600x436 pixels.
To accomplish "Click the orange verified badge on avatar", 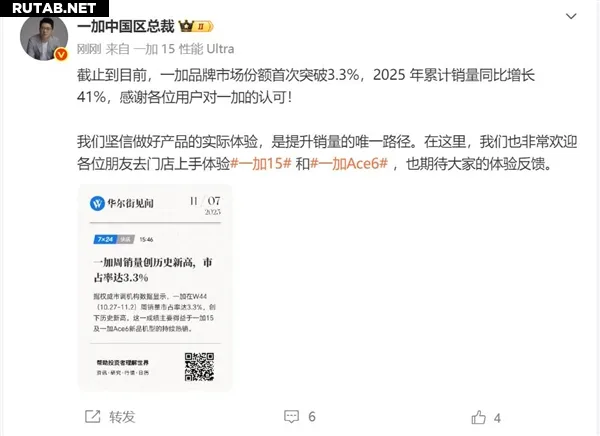I will click(x=61, y=55).
